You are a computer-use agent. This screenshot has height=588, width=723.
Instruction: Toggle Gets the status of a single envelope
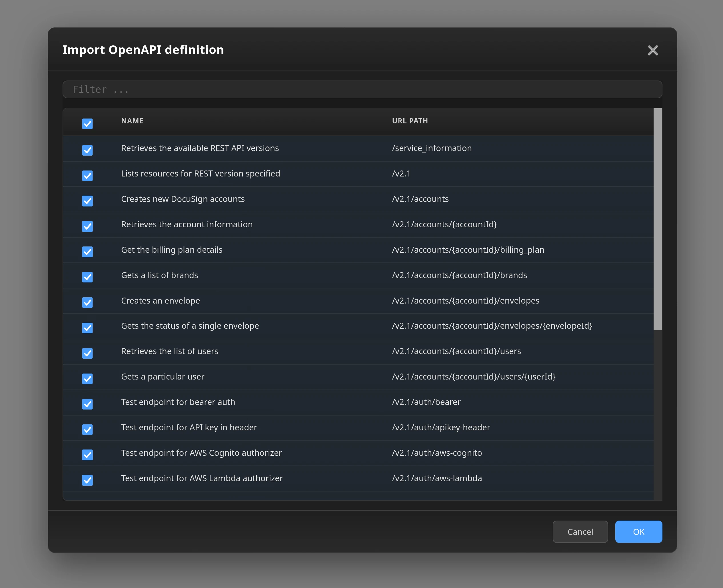tap(87, 328)
